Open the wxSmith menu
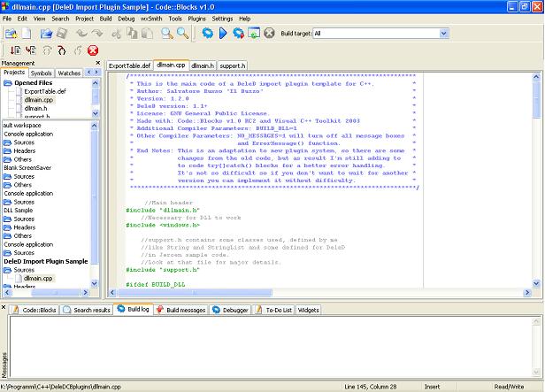 pyautogui.click(x=151, y=19)
